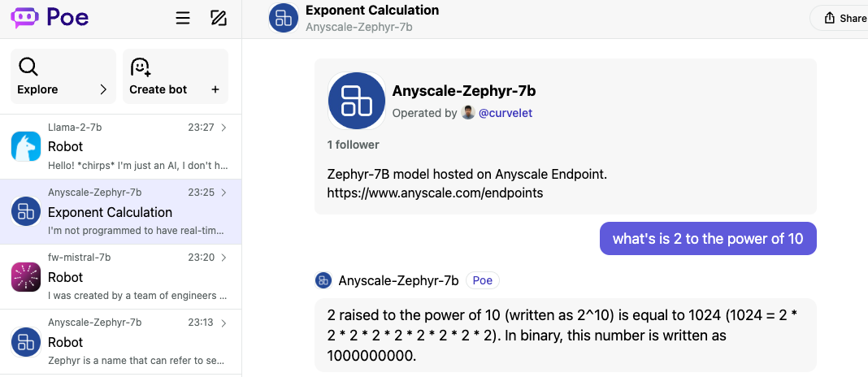Click the Create bot button
The image size is (868, 377).
coord(176,76)
